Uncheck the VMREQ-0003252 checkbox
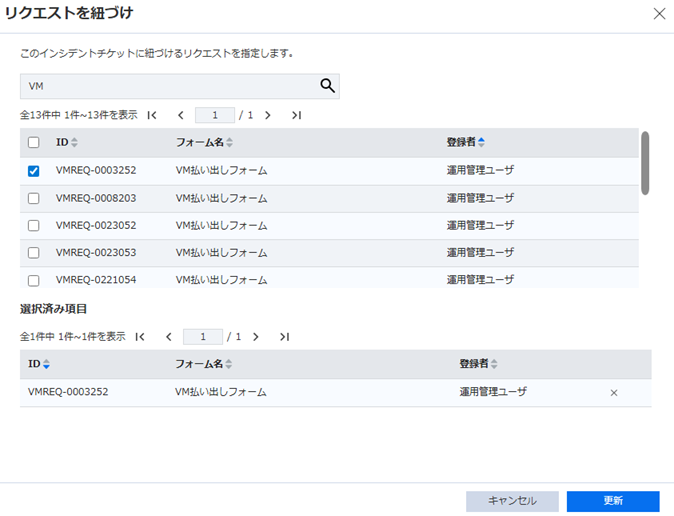 coord(33,171)
